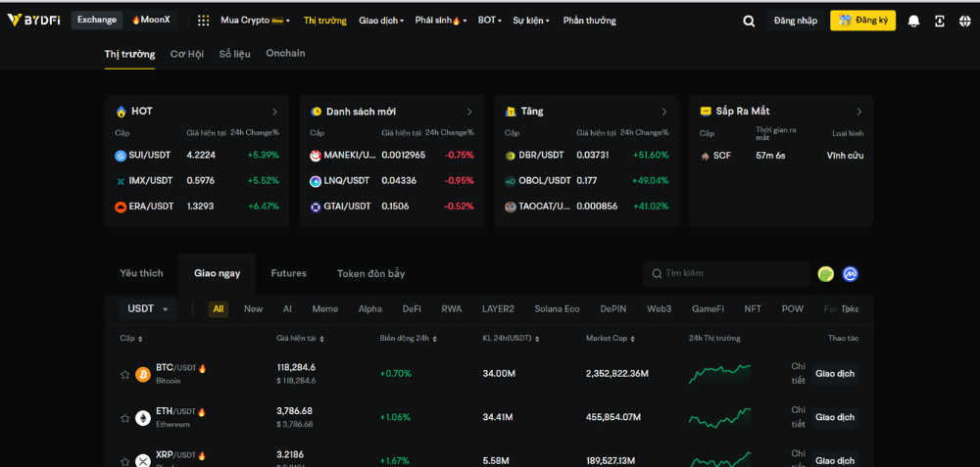The height and width of the screenshot is (467, 980).
Task: Click the yellow Đăng ký button
Action: click(862, 21)
